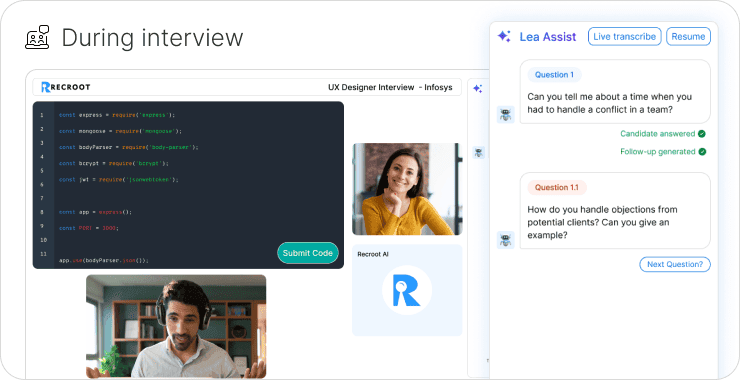Click the conflict in a team question text
This screenshot has height=380, width=740.
pos(609,103)
